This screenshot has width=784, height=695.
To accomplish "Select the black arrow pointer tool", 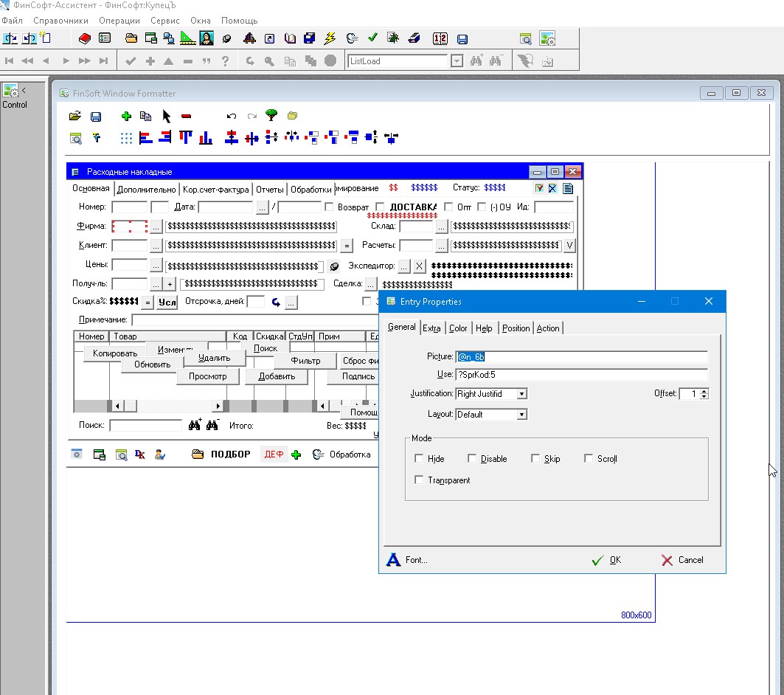I will (x=167, y=117).
